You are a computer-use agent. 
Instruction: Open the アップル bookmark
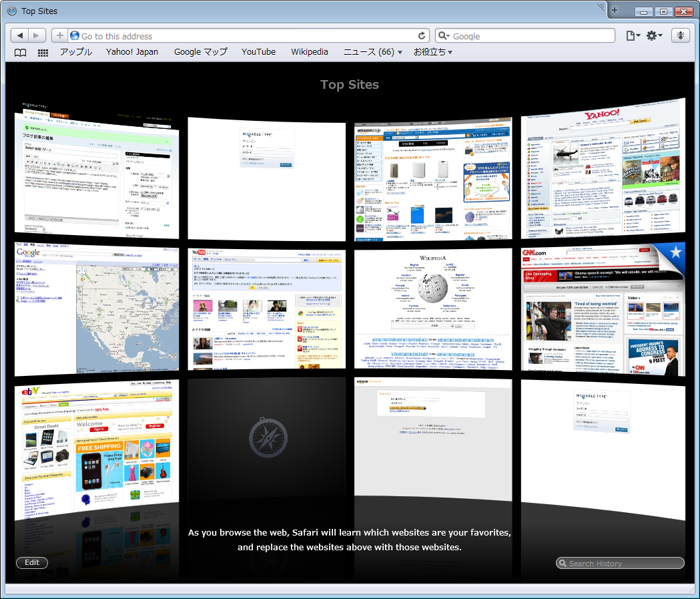[x=76, y=52]
